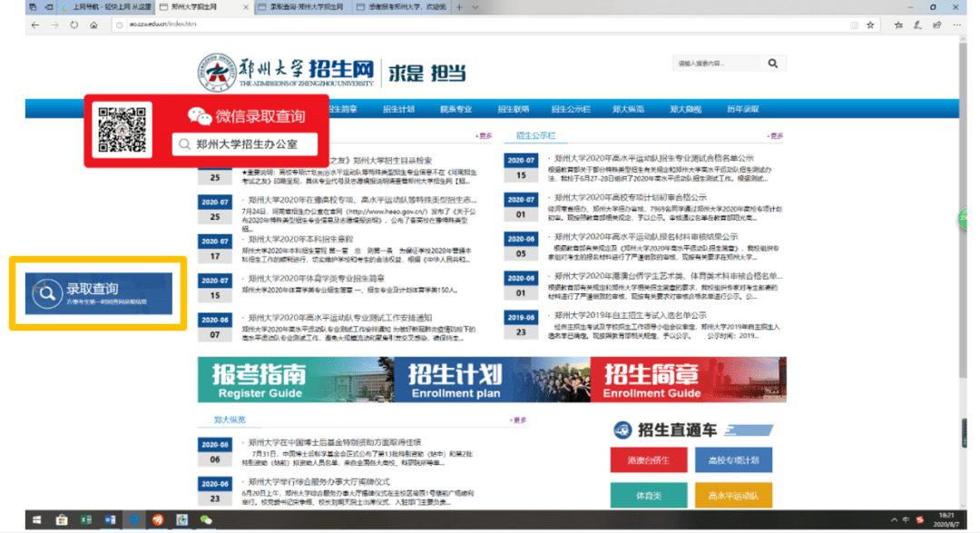Click the site search magnifier icon

pyautogui.click(x=773, y=64)
